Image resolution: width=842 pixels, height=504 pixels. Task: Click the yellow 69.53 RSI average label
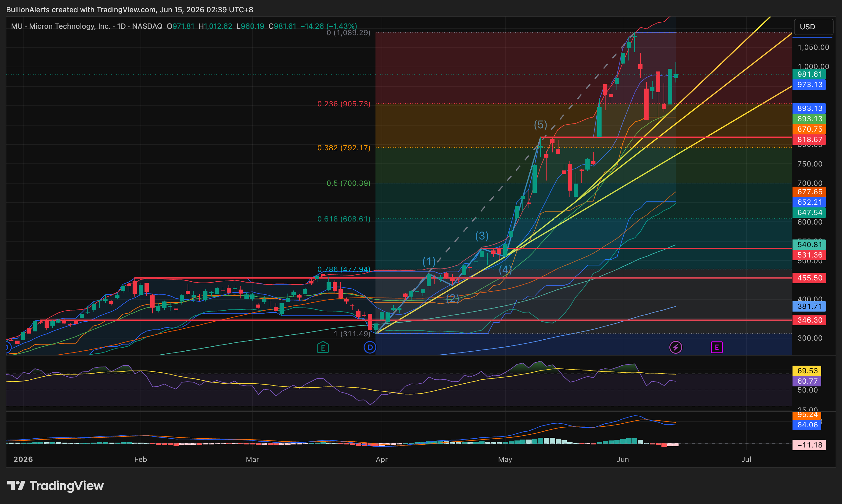(807, 371)
